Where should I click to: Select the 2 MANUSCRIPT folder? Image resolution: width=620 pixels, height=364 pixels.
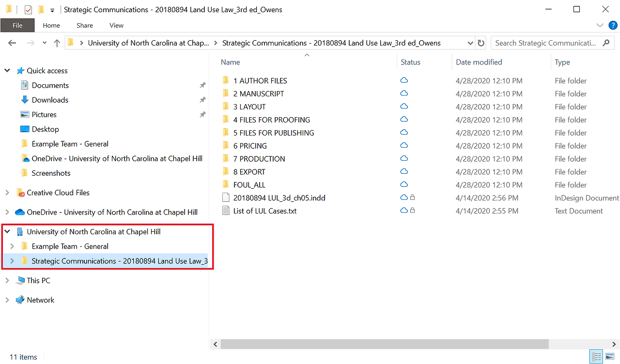[259, 94]
